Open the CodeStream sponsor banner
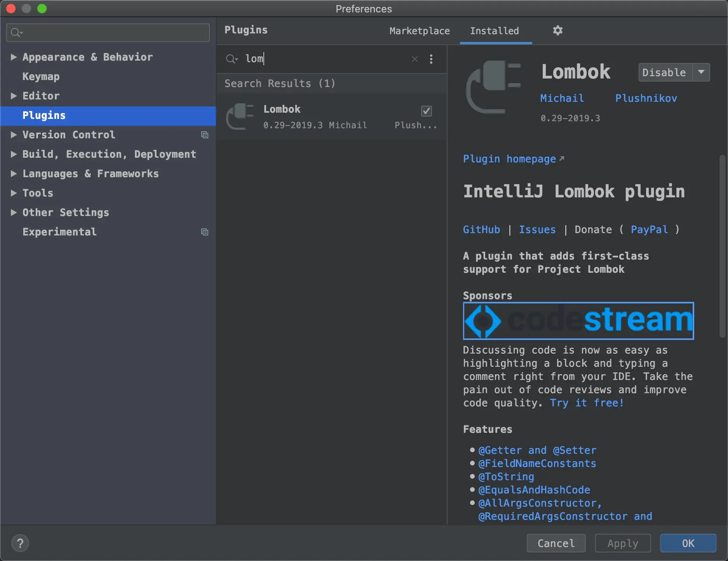Image resolution: width=728 pixels, height=561 pixels. [x=578, y=321]
